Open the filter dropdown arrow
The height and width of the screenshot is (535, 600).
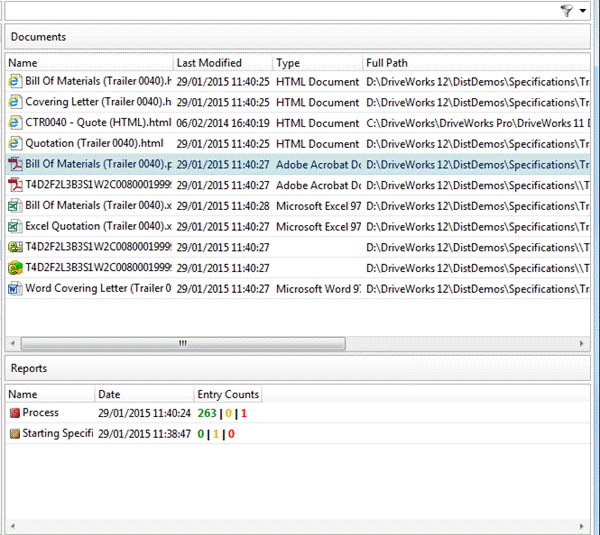coord(582,11)
